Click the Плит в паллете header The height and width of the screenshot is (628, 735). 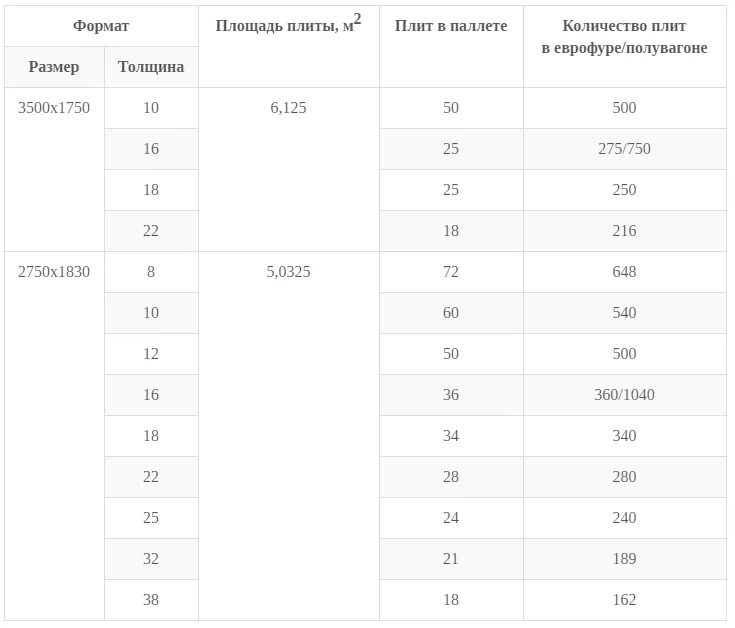point(451,46)
